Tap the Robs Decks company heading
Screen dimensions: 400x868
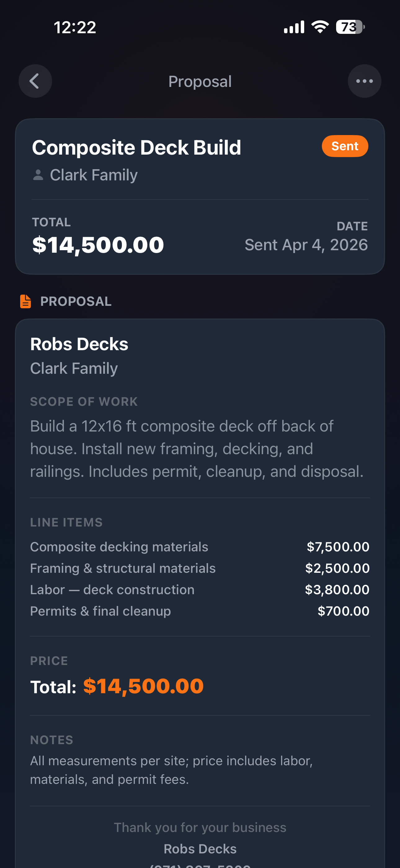point(79,344)
